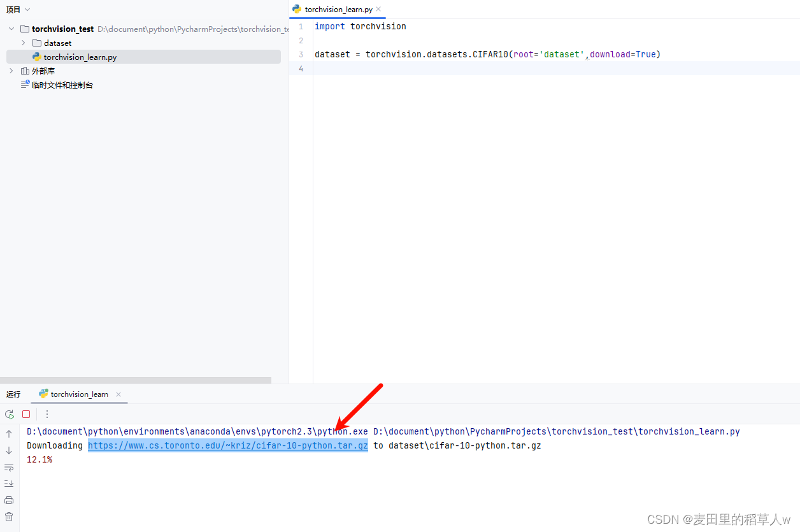Image resolution: width=800 pixels, height=532 pixels.
Task: Select the dataset folder in project tree
Action: pyautogui.click(x=58, y=43)
